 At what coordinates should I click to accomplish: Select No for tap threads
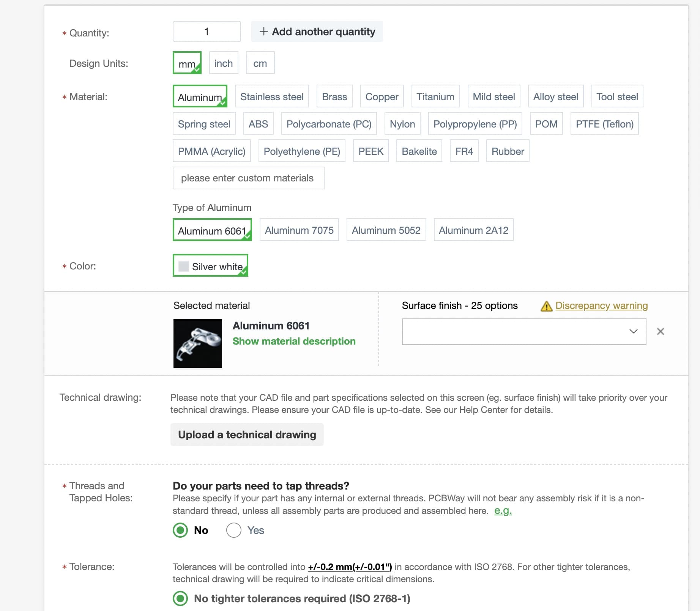pyautogui.click(x=180, y=530)
